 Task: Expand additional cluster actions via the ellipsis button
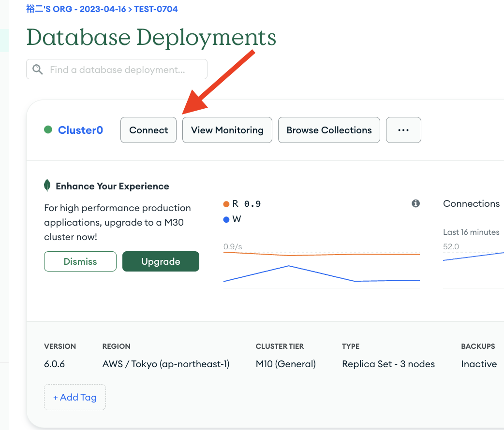click(403, 129)
